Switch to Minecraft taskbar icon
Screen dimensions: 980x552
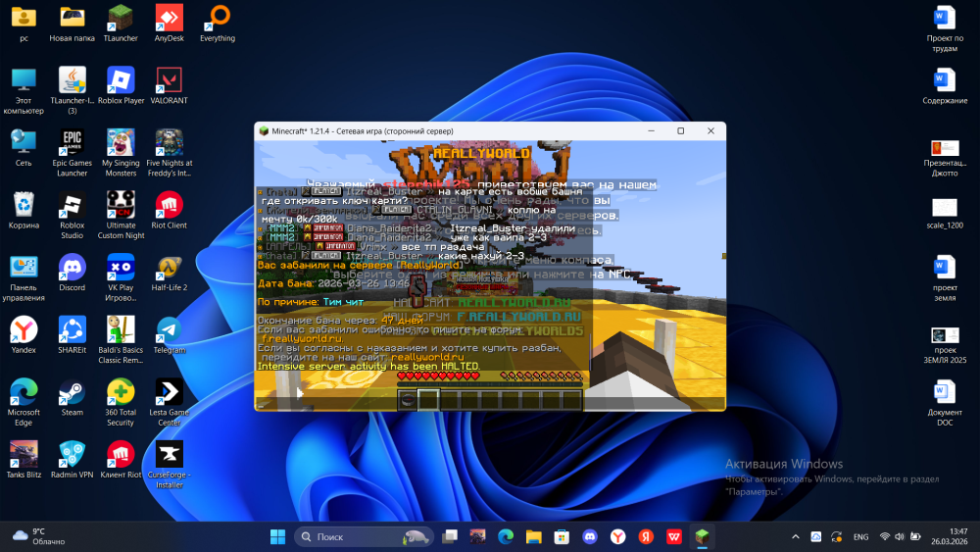(x=702, y=536)
